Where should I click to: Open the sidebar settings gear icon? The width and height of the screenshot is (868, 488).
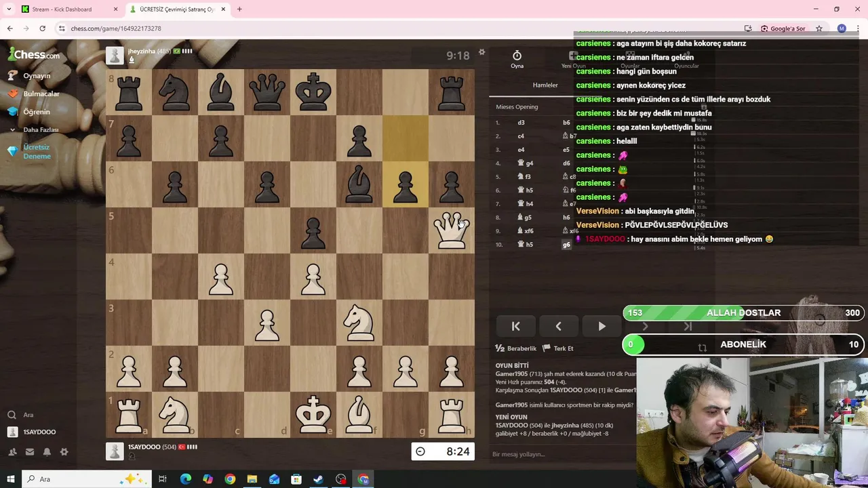[x=64, y=451]
